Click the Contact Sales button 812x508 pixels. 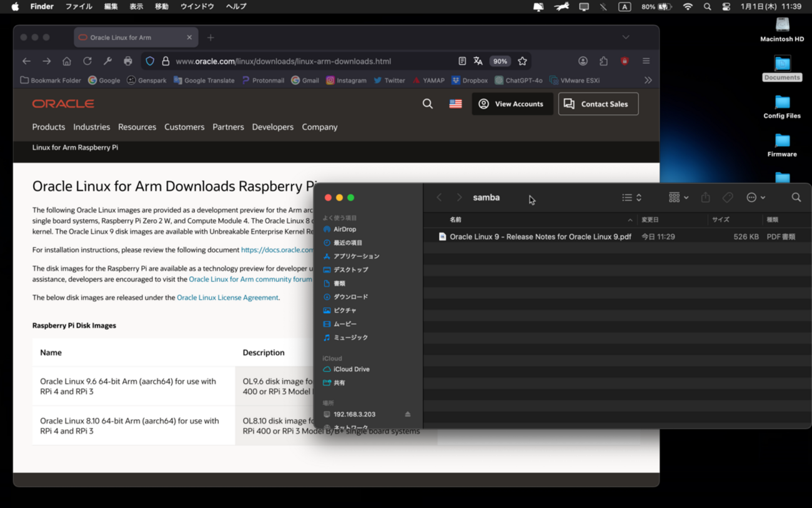(598, 104)
